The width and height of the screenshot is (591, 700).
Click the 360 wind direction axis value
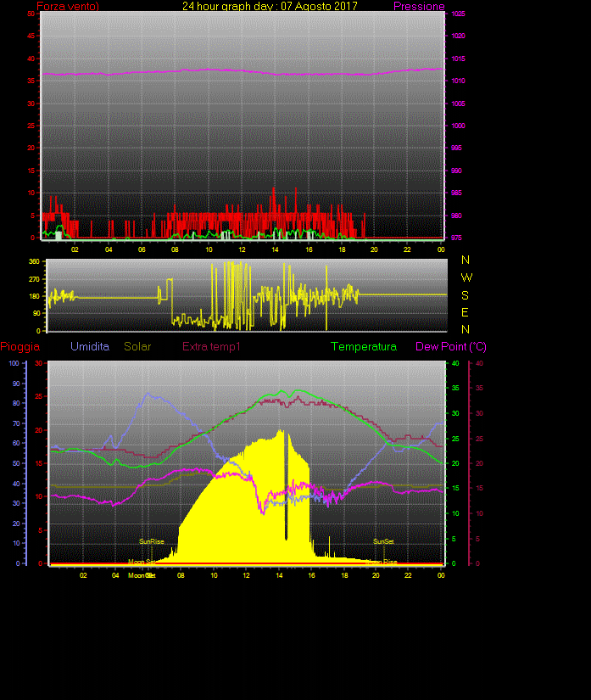pos(35,261)
